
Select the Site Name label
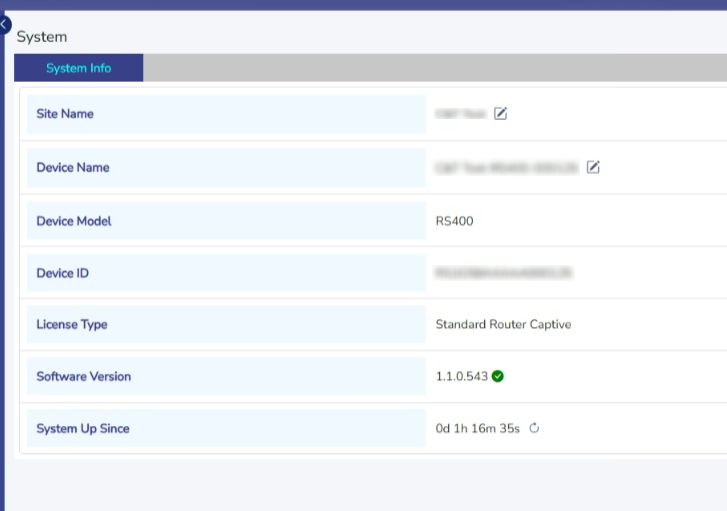65,114
